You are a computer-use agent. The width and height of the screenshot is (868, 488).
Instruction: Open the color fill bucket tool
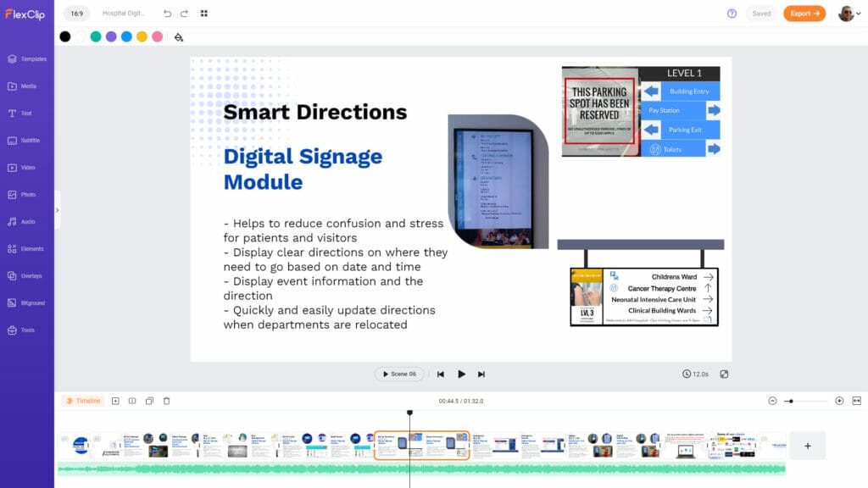176,37
